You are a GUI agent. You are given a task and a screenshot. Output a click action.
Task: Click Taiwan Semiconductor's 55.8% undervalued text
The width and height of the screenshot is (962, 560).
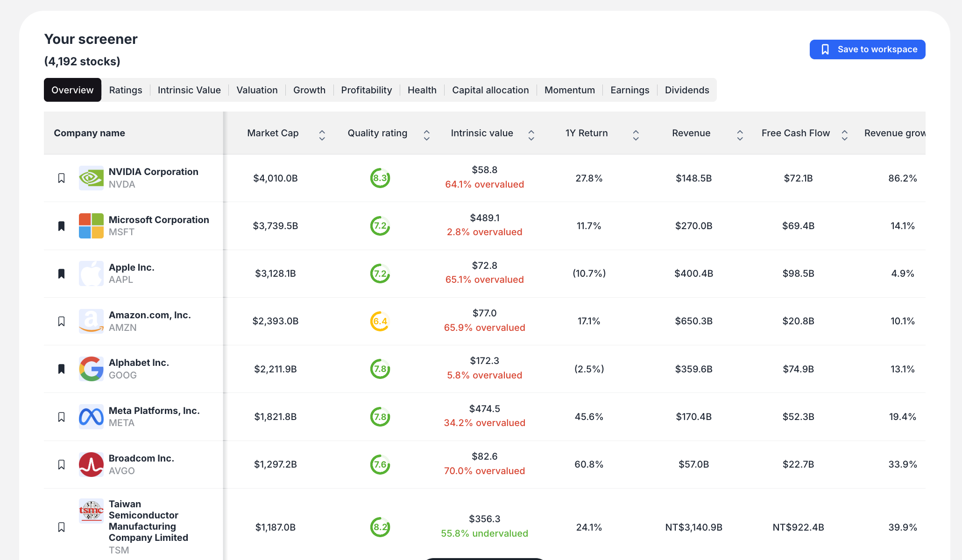(x=484, y=533)
